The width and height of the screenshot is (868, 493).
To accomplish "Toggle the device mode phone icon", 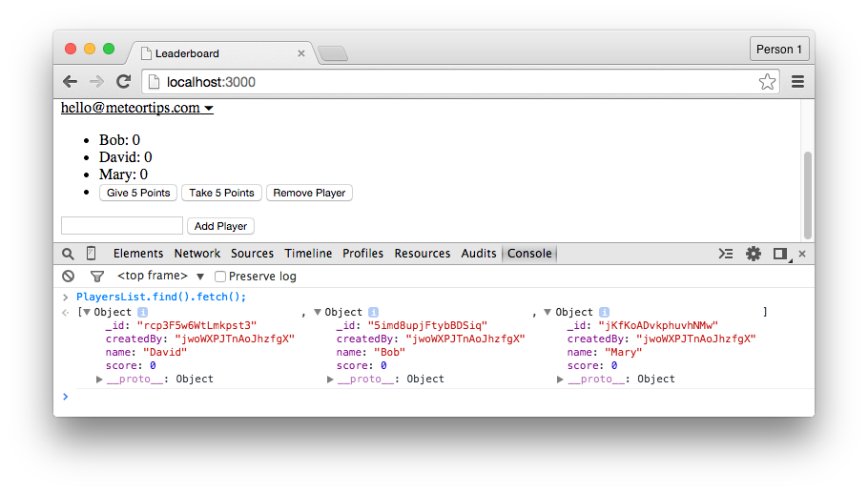I will pos(92,254).
